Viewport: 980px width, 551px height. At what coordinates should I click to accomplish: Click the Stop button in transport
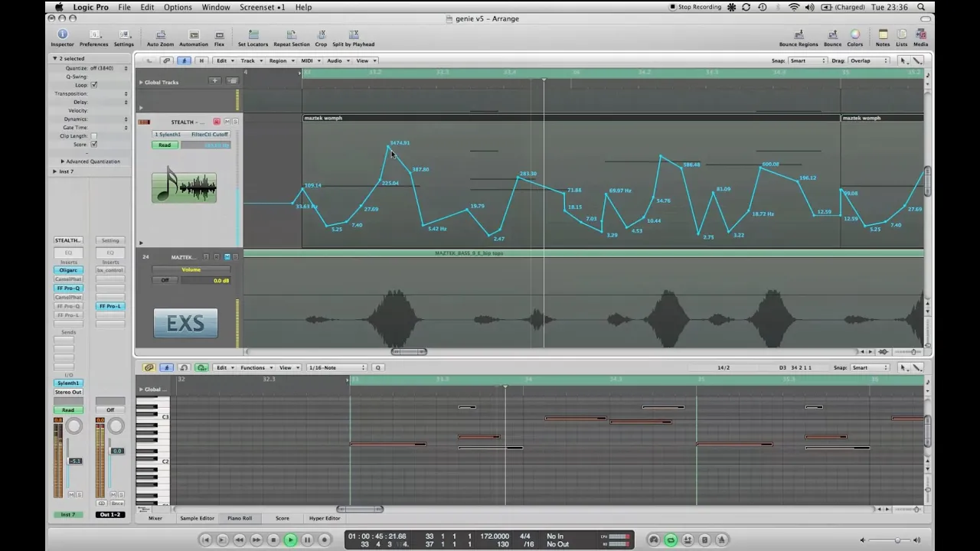coord(273,540)
